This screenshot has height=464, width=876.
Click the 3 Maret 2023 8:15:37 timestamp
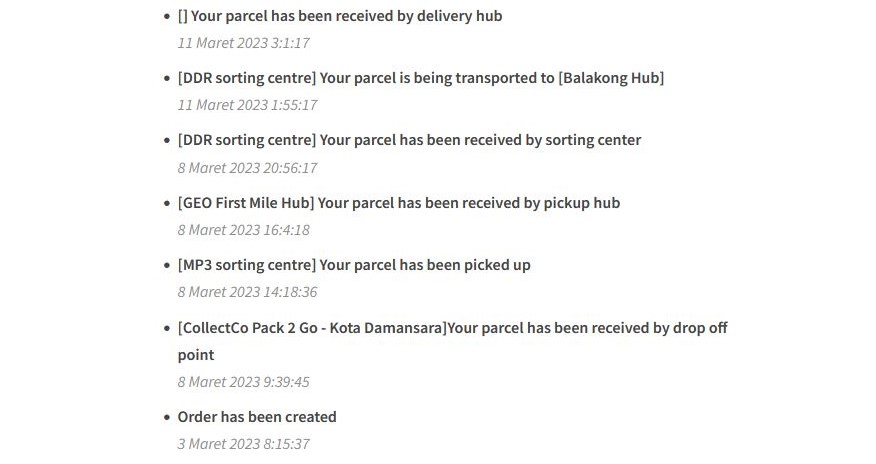point(244,444)
